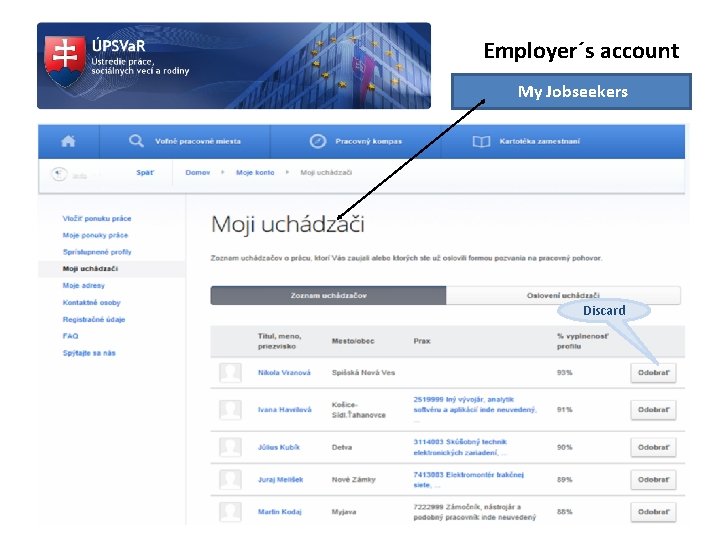Go to Domov in breadcrumb
The image size is (720, 540).
point(198,173)
